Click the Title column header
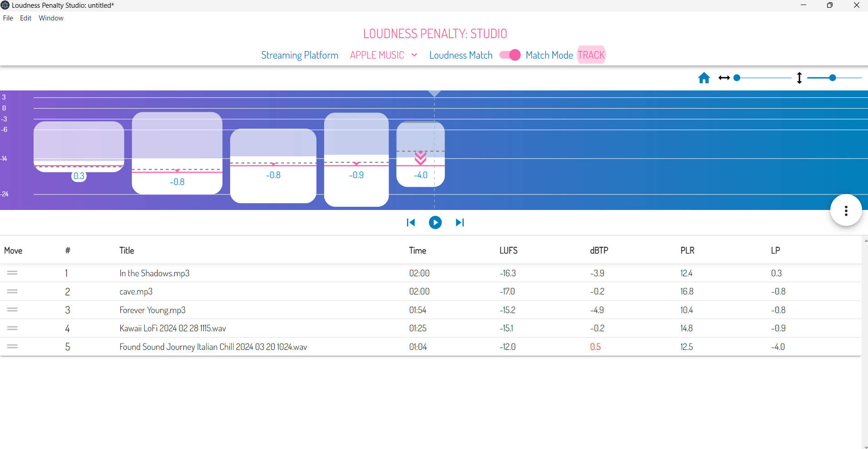 pos(127,250)
